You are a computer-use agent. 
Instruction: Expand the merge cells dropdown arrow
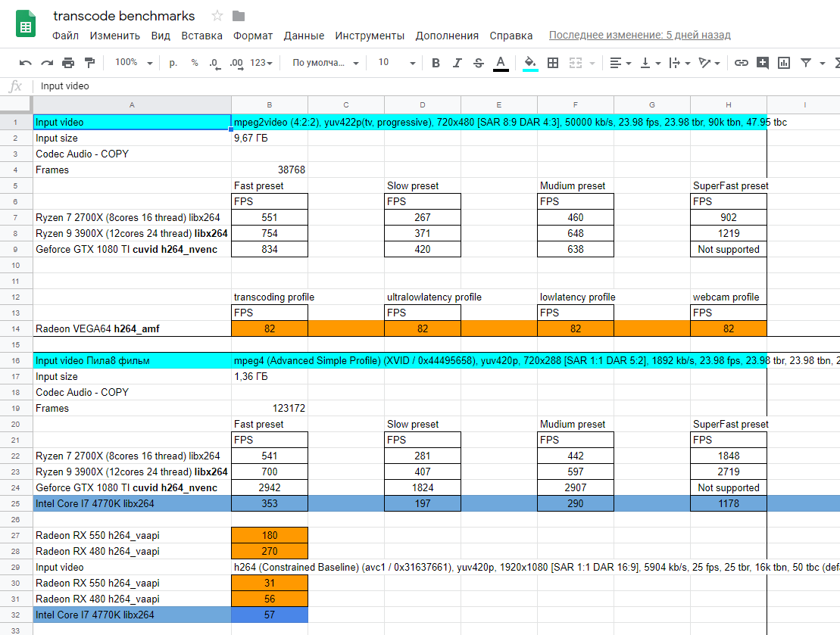pyautogui.click(x=592, y=63)
